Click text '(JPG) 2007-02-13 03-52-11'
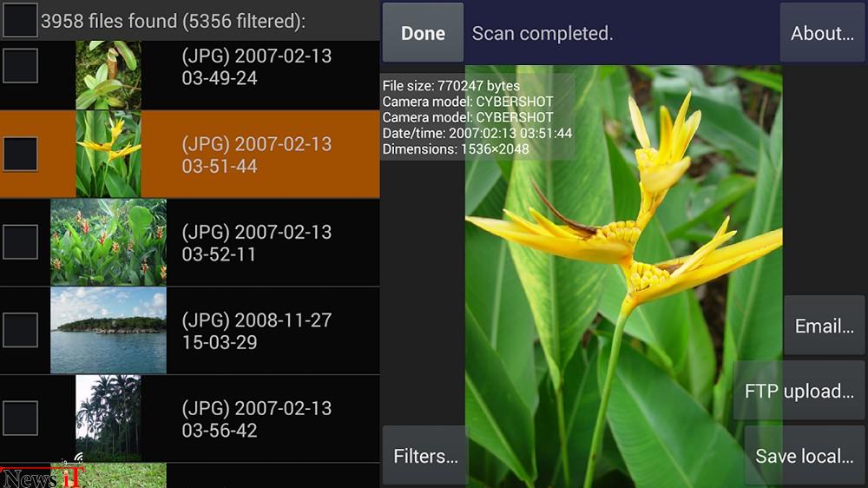This screenshot has width=868, height=488. (x=256, y=242)
